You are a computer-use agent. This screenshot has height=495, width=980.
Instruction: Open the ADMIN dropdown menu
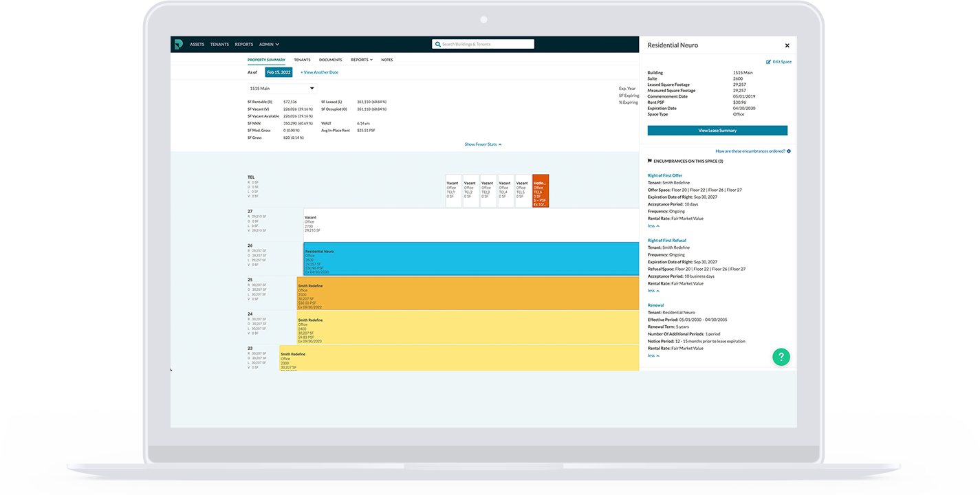pos(269,44)
